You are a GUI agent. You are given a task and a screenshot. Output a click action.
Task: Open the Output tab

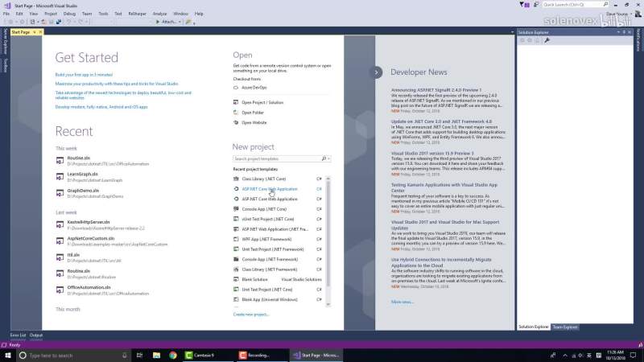point(36,335)
